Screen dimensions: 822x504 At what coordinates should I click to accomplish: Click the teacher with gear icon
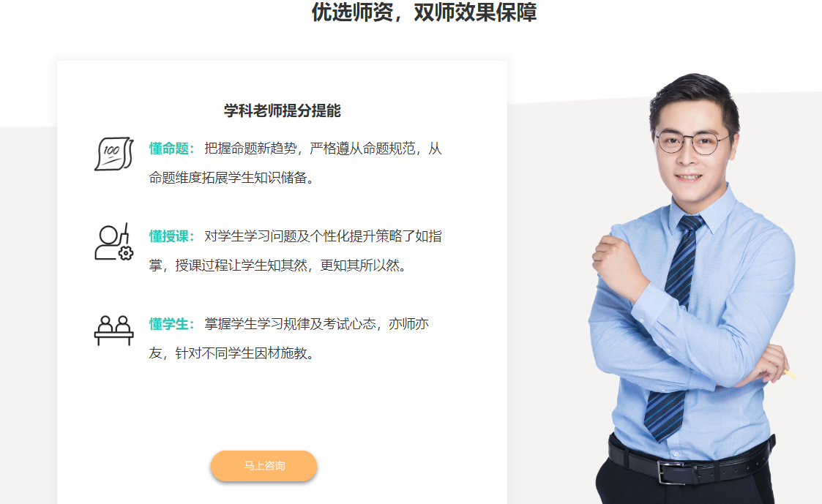[113, 242]
